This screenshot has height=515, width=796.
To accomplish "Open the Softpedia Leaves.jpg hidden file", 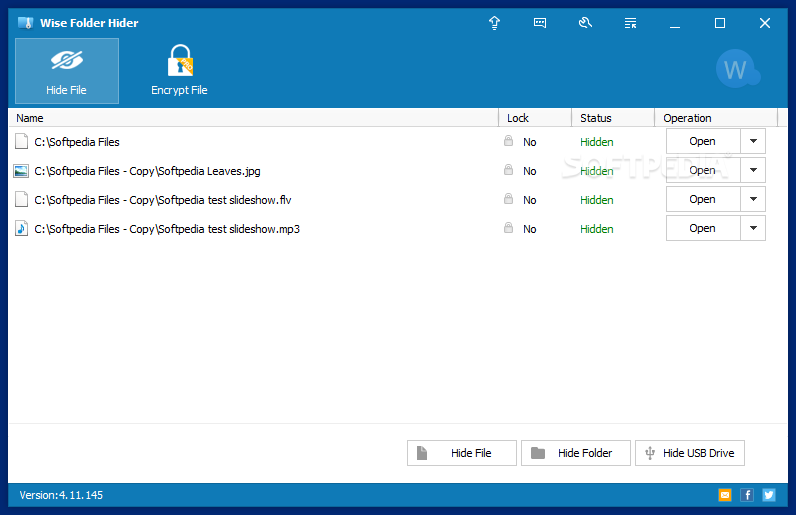I will 702,171.
